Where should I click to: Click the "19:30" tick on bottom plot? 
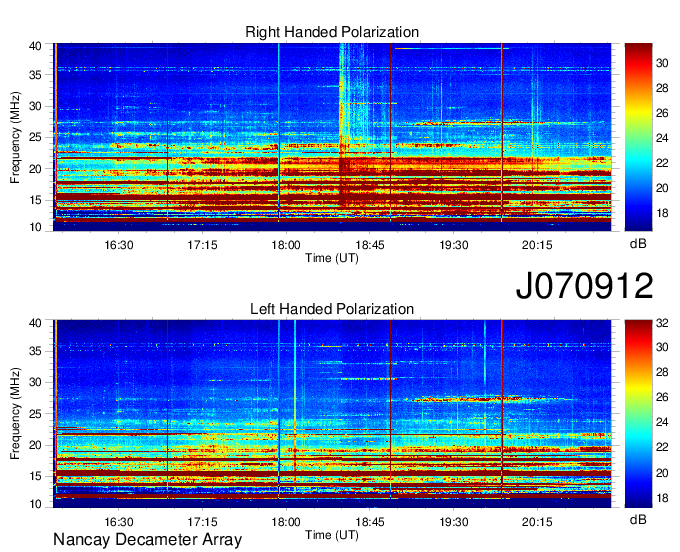coord(454,522)
